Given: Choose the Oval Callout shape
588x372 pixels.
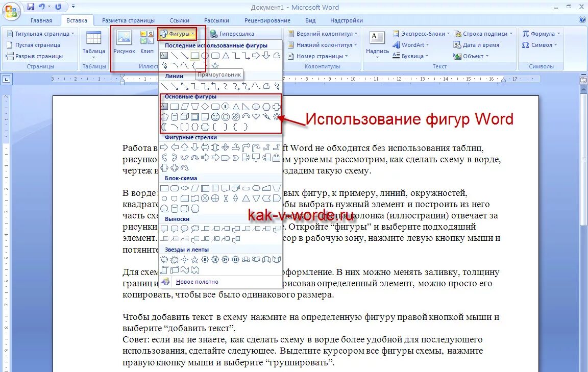Looking at the screenshot, I should click(184, 229).
